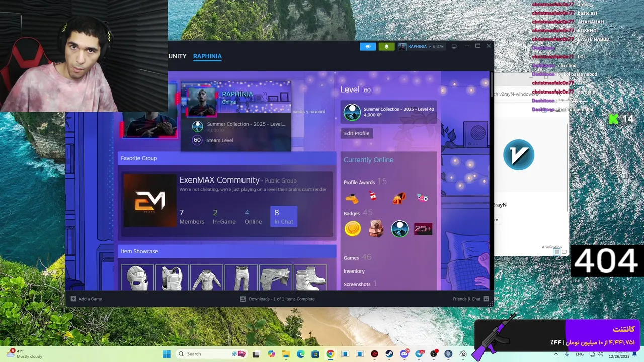Click the taskbar Search box
The width and height of the screenshot is (644, 362).
click(212, 354)
